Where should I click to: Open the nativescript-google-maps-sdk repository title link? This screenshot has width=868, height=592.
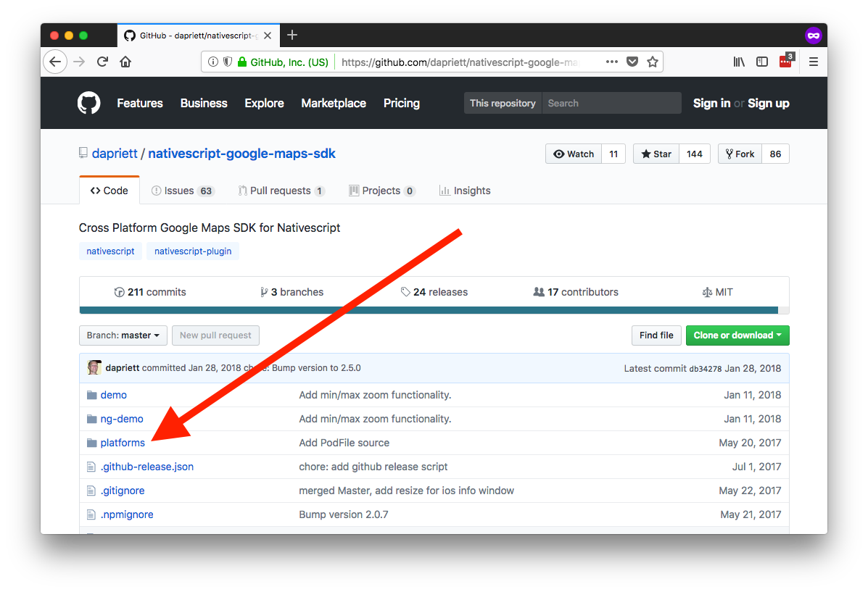tap(241, 154)
